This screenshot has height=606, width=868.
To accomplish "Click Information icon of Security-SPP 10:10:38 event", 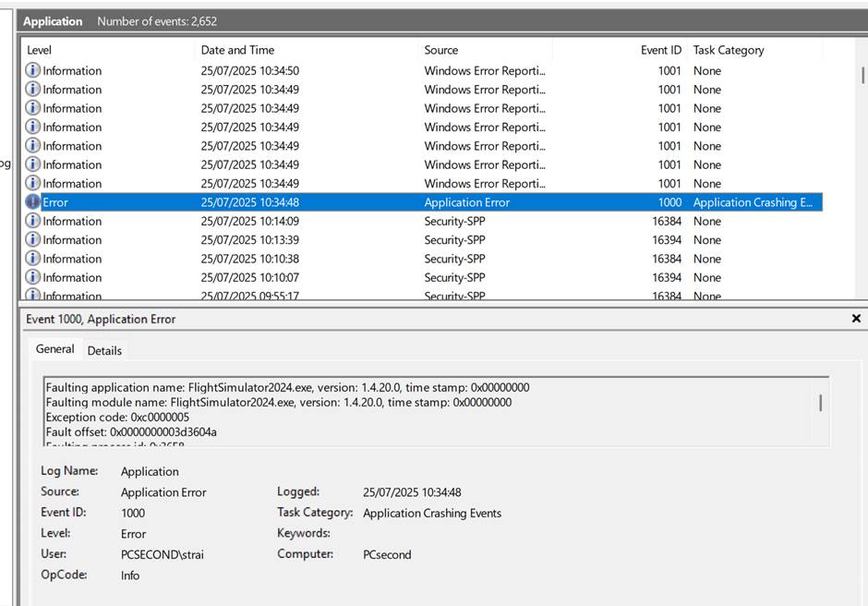I will pos(32,258).
